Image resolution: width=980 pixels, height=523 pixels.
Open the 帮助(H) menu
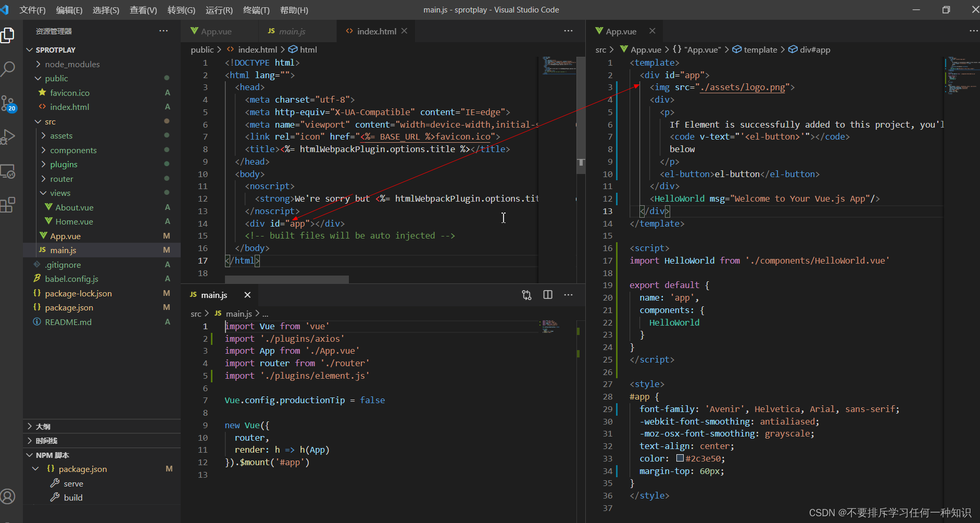294,10
